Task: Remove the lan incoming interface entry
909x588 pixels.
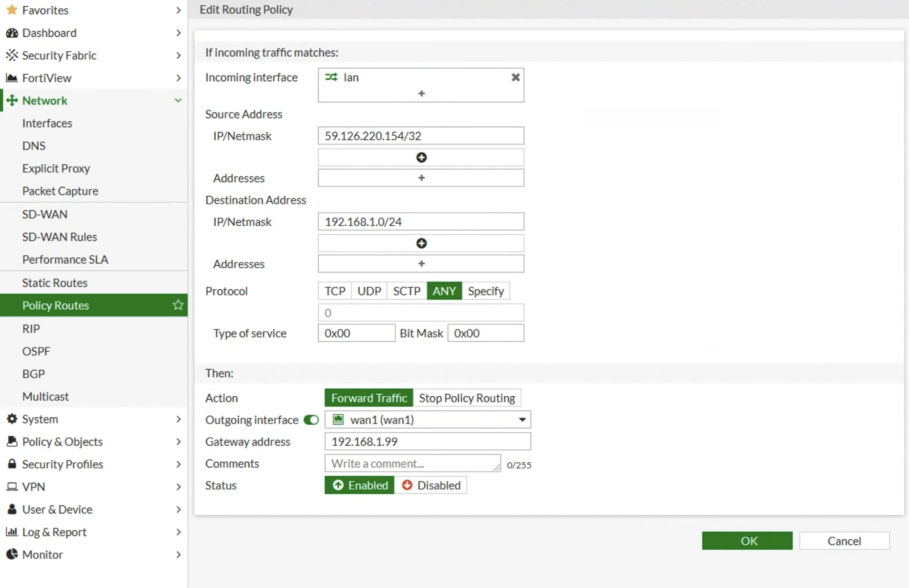Action: click(515, 77)
